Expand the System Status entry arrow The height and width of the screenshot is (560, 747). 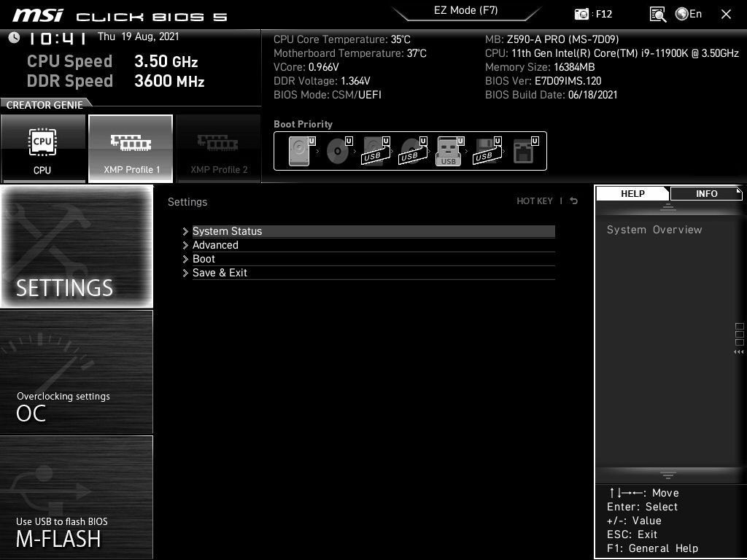point(185,231)
